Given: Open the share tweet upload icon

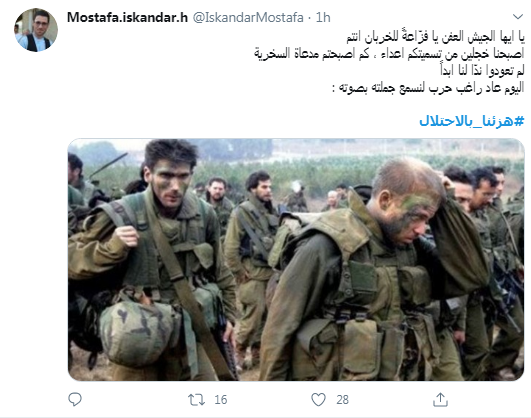Looking at the screenshot, I should tap(440, 400).
